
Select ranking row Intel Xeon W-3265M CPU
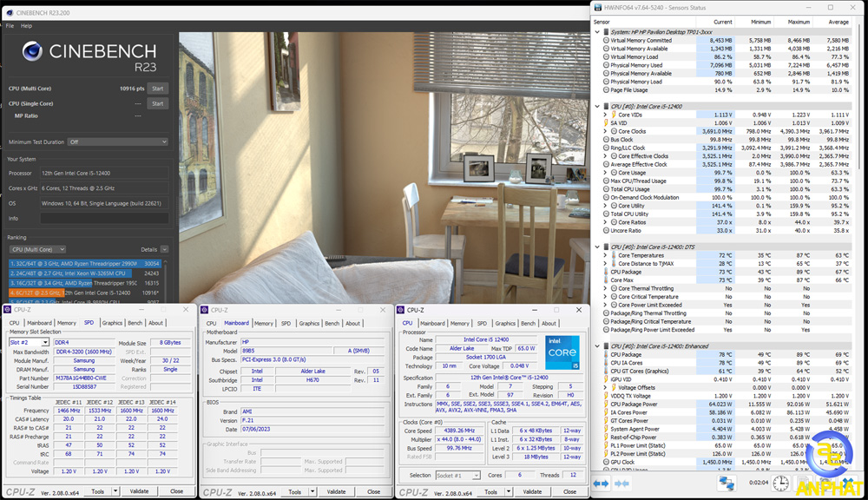85,273
